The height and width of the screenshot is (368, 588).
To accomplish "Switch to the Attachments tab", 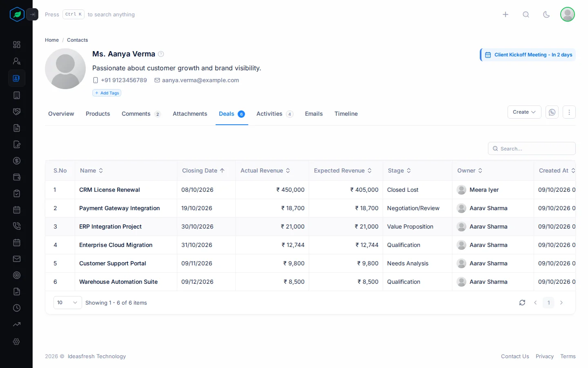I will 190,114.
